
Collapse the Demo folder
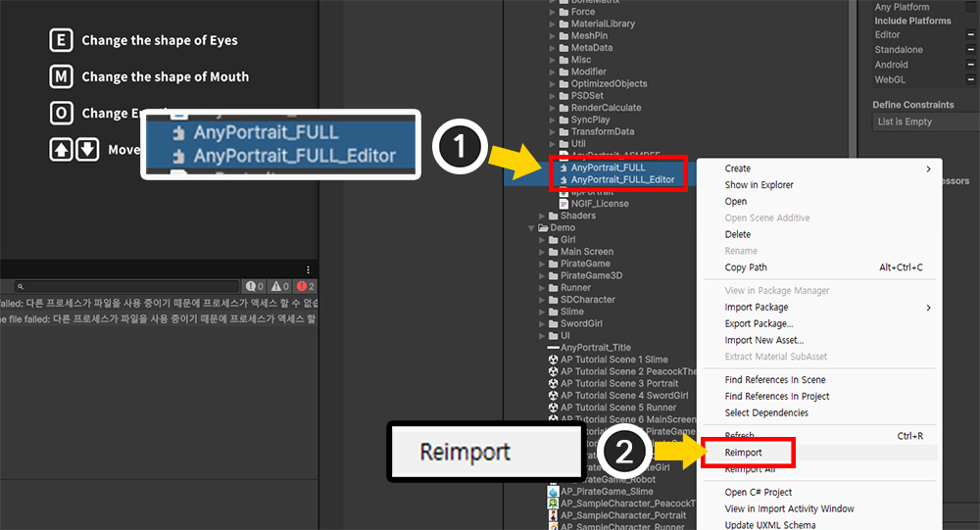531,227
